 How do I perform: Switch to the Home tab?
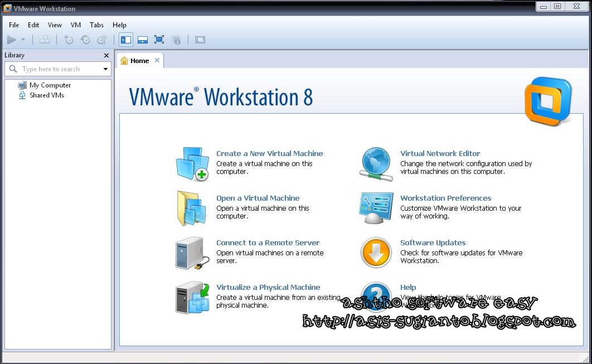pos(140,61)
